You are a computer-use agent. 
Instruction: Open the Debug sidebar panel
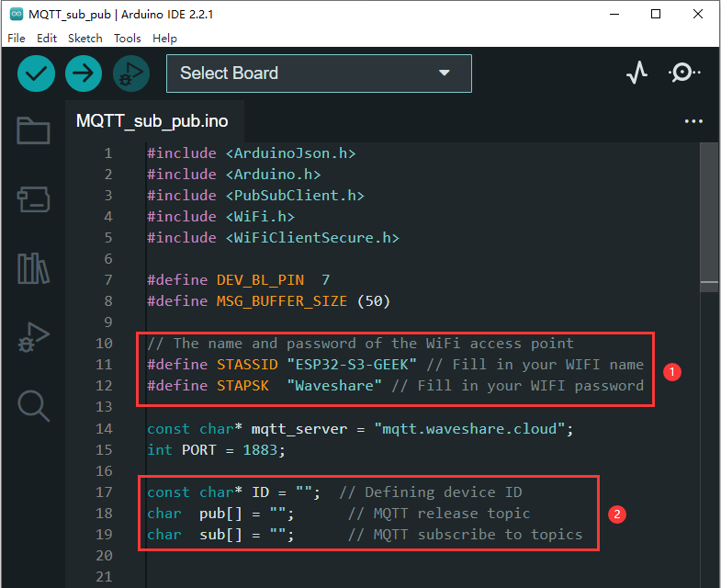coord(34,337)
